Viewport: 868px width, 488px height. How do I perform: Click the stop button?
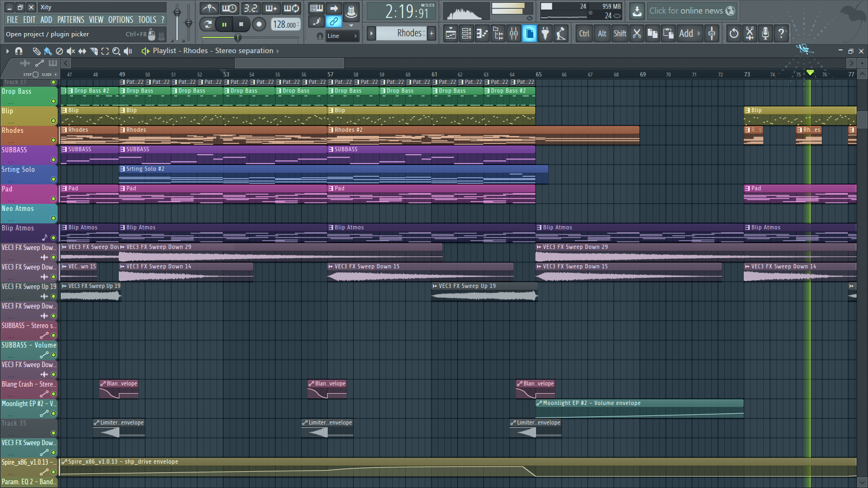click(241, 24)
